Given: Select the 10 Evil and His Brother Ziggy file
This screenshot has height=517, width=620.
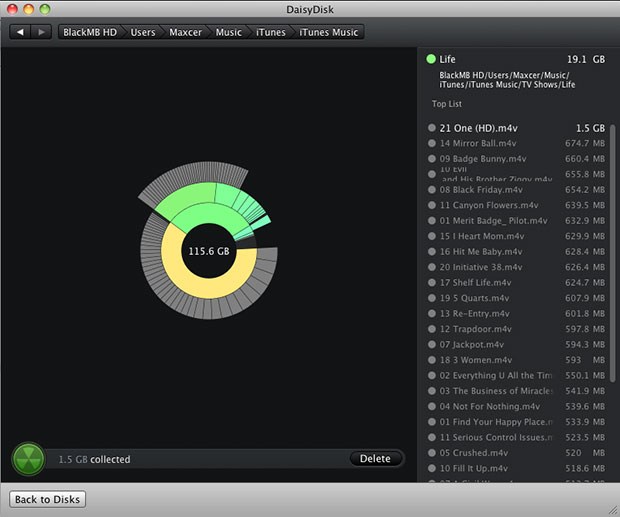Looking at the screenshot, I should click(516, 174).
